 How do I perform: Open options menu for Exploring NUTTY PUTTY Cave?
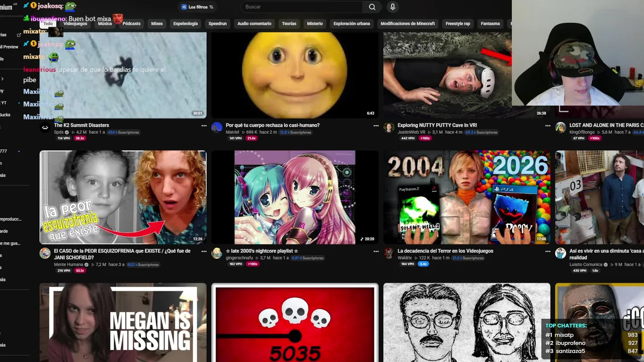[548, 126]
